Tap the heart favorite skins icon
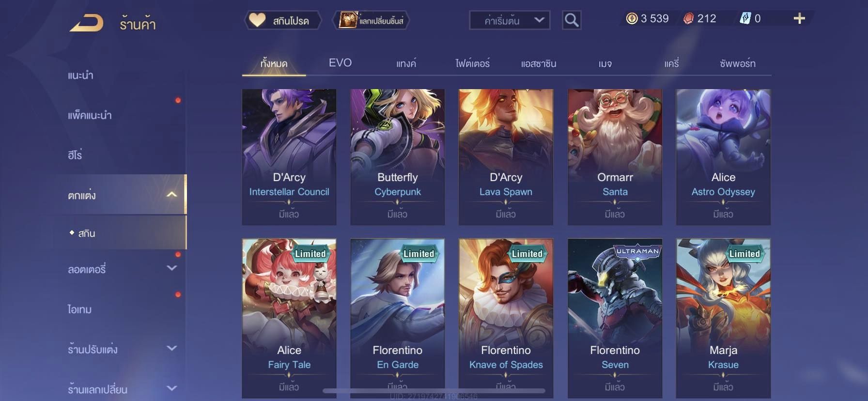The height and width of the screenshot is (401, 868). [257, 20]
